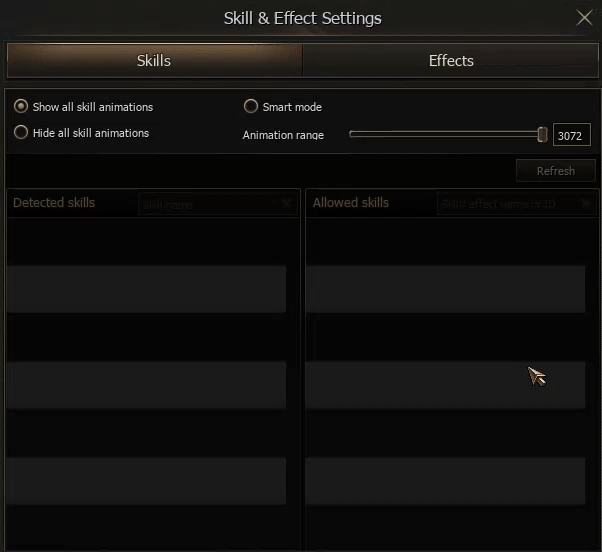This screenshot has width=602, height=552.
Task: Switch to the Skills tab
Action: (x=154, y=61)
